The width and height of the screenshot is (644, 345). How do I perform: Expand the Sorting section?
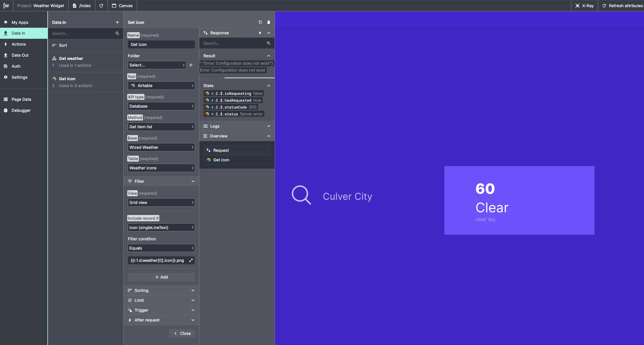pos(161,290)
